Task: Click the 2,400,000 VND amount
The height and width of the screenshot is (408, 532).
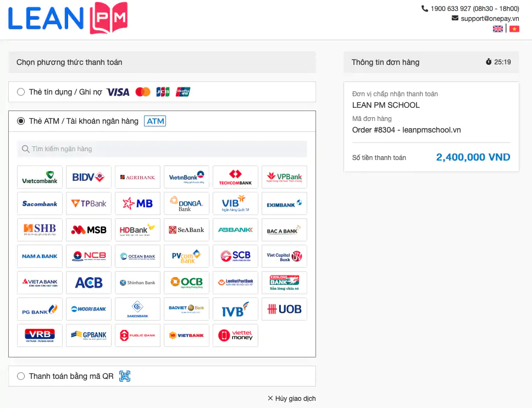Action: (473, 157)
